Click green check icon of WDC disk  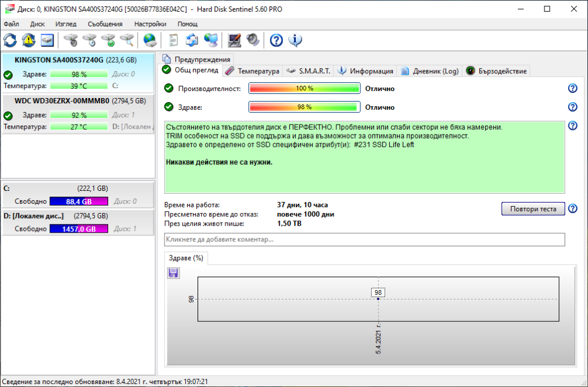coord(8,116)
